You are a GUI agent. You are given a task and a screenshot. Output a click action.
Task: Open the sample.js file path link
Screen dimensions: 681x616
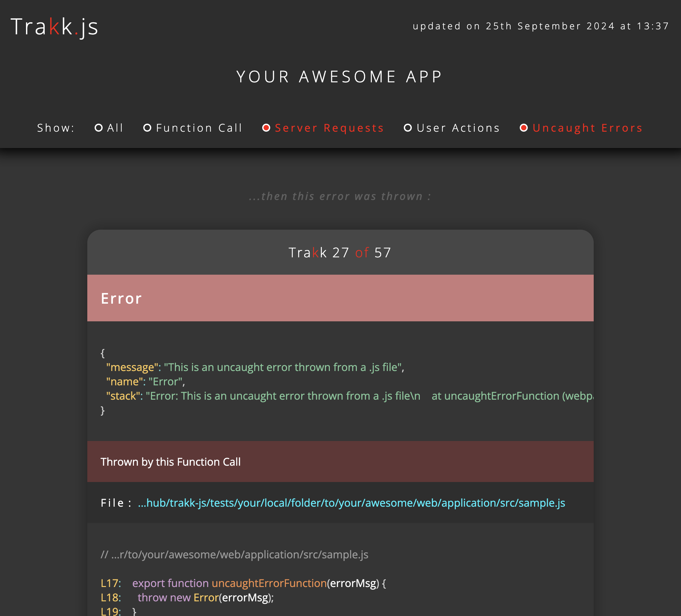pyautogui.click(x=351, y=503)
